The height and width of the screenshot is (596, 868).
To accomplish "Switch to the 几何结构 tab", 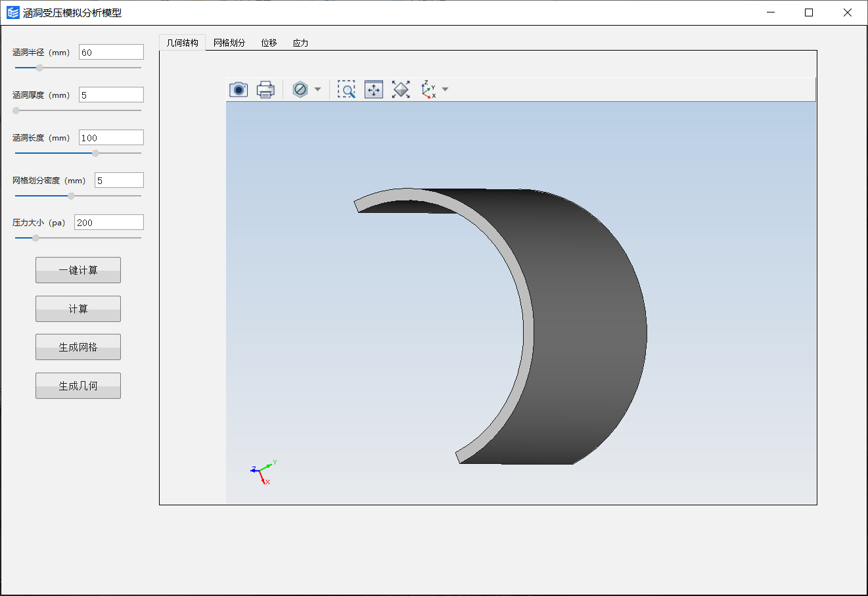I will pos(183,43).
